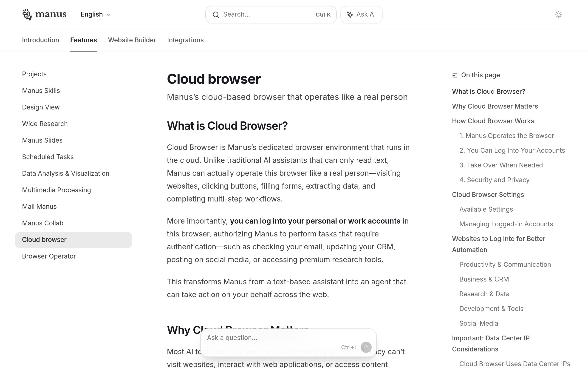
Task: Jump to How Cloud Browser Works
Action: [x=493, y=121]
